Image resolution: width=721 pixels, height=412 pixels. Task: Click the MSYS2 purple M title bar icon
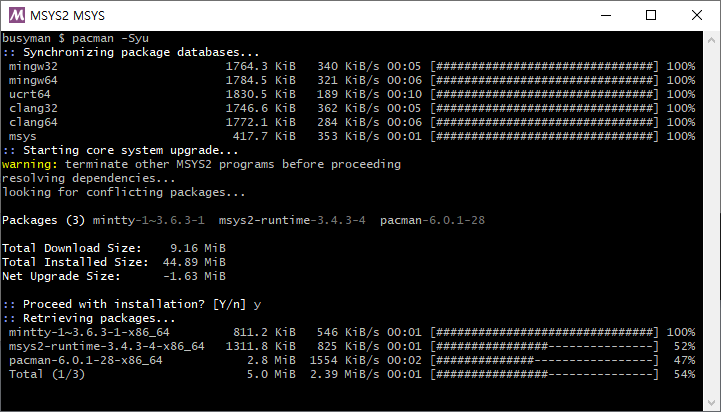[x=17, y=15]
